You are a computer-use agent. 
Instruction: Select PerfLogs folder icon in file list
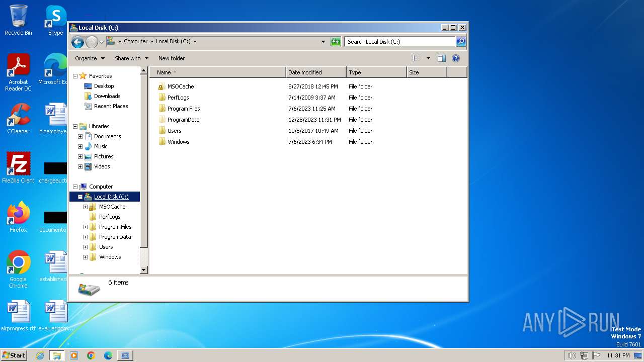(x=162, y=98)
